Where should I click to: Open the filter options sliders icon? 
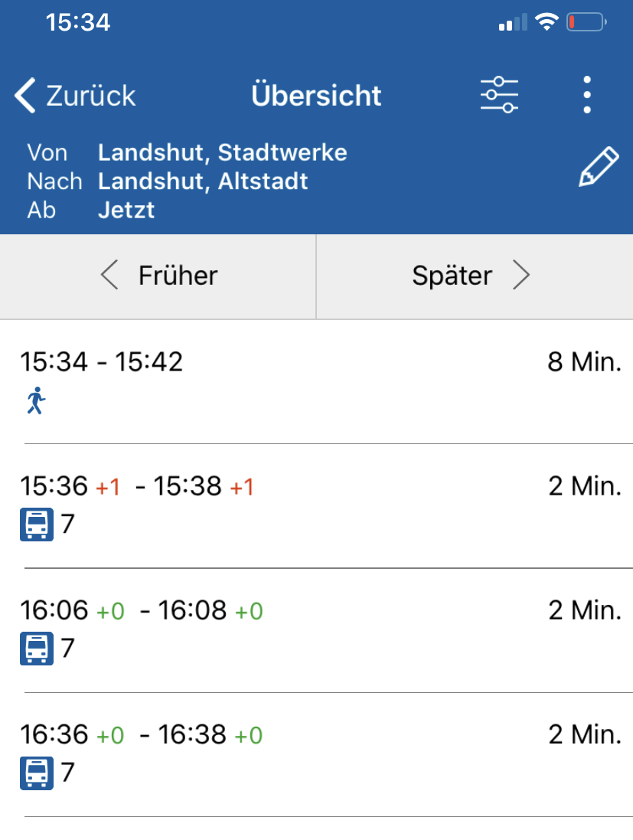[499, 96]
